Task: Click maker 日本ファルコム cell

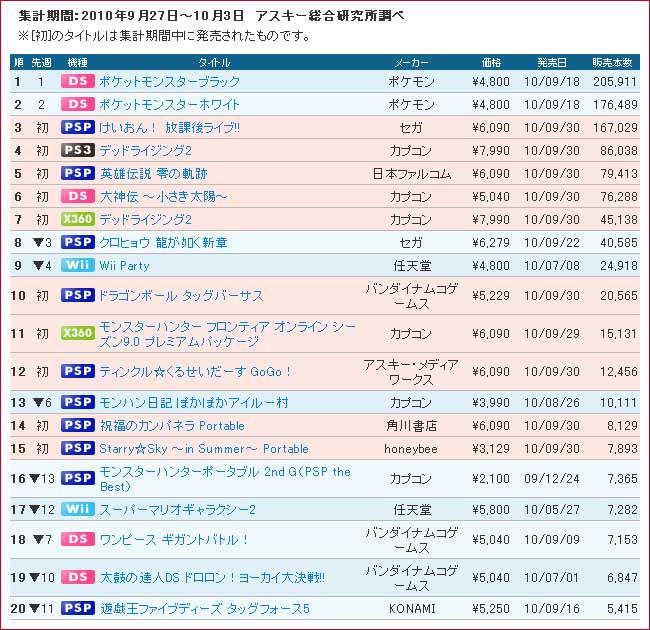Action: click(x=412, y=174)
